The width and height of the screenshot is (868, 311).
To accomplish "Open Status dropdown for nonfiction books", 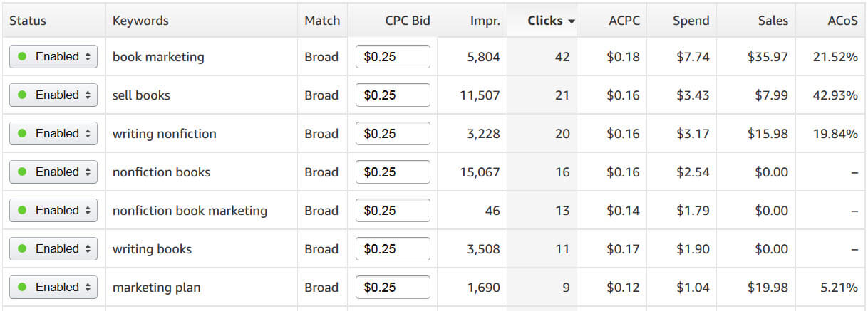I will click(x=53, y=172).
